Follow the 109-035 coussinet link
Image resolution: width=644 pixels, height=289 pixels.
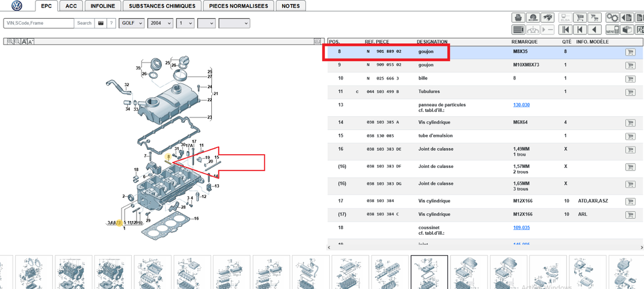click(x=521, y=228)
